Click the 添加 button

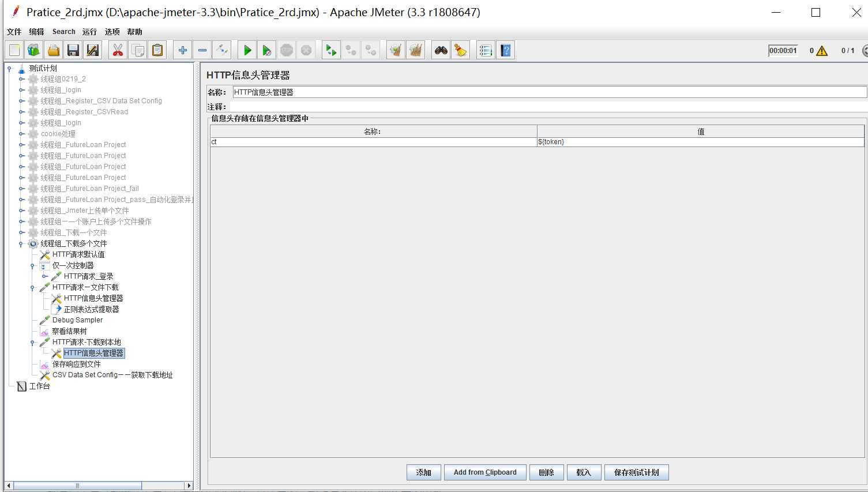[x=424, y=472]
